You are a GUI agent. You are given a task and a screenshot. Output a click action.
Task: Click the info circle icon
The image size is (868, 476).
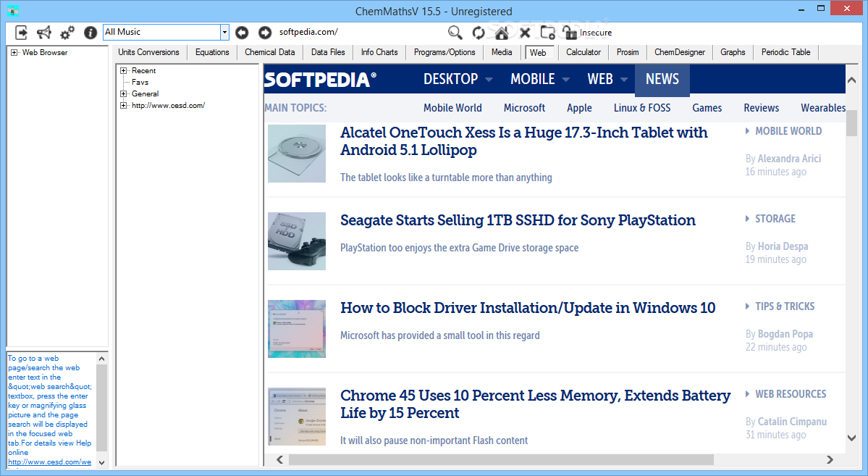90,33
